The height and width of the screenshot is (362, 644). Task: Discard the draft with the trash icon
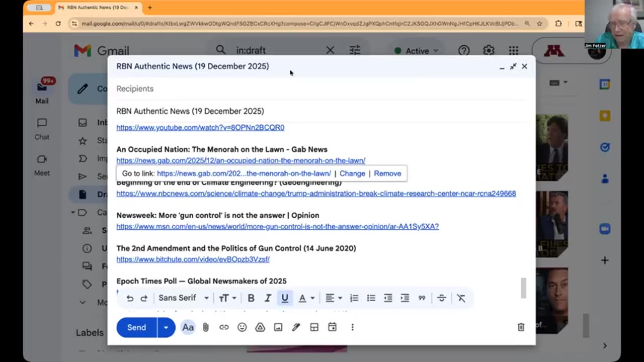click(x=521, y=327)
